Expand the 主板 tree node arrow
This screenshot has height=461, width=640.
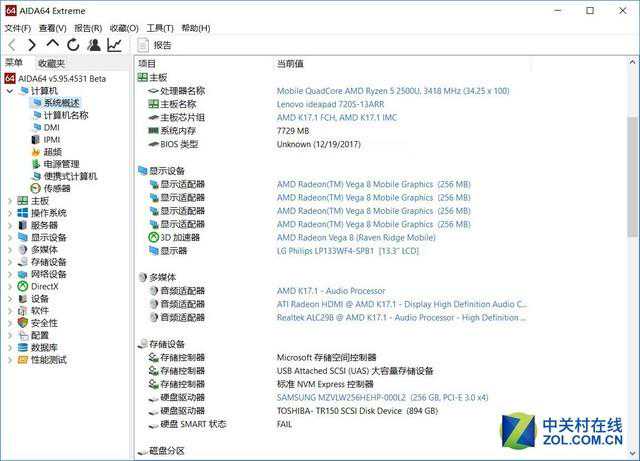11,201
